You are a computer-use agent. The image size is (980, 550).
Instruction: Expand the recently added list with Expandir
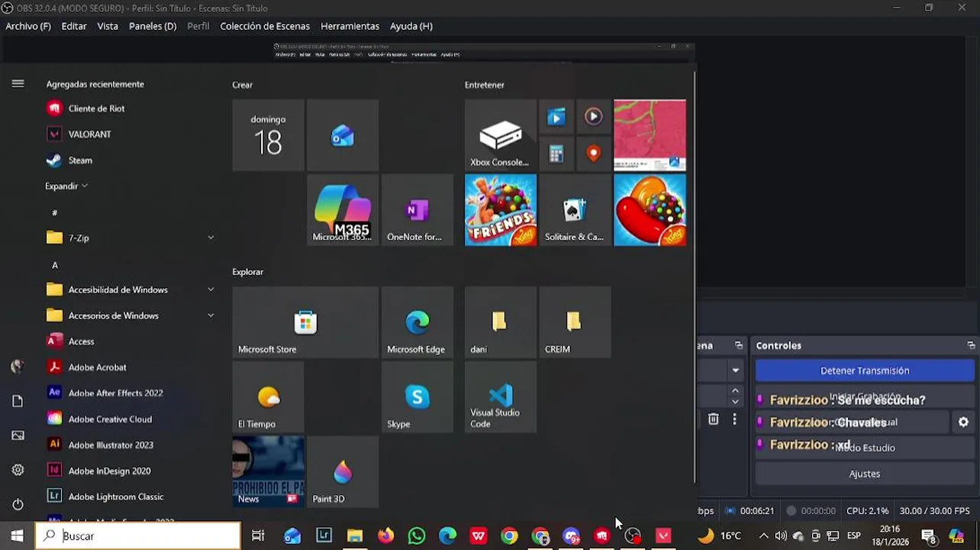pos(66,186)
